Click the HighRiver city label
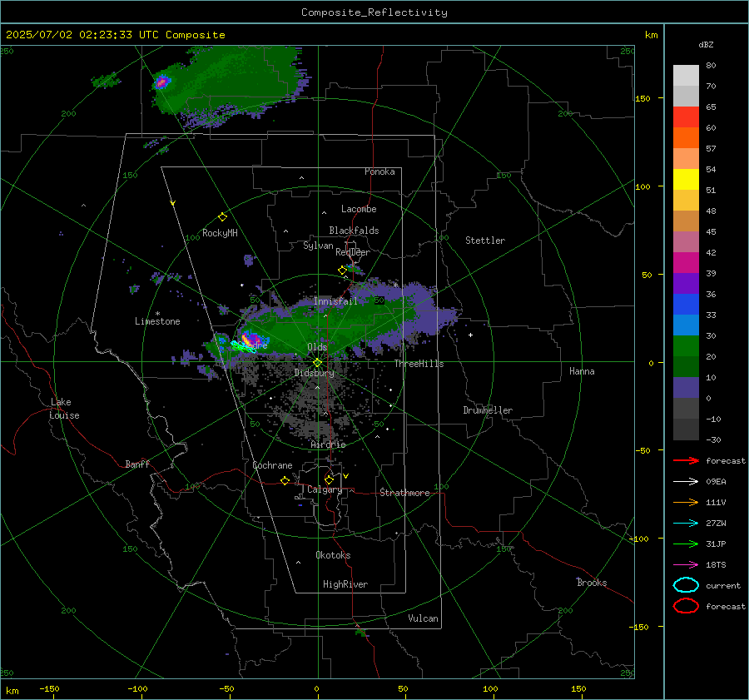This screenshot has height=700, width=749. pos(345,584)
